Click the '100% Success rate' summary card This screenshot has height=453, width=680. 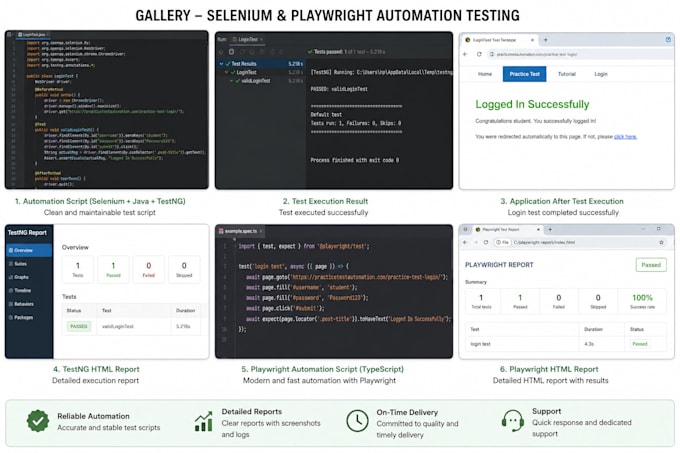(642, 301)
